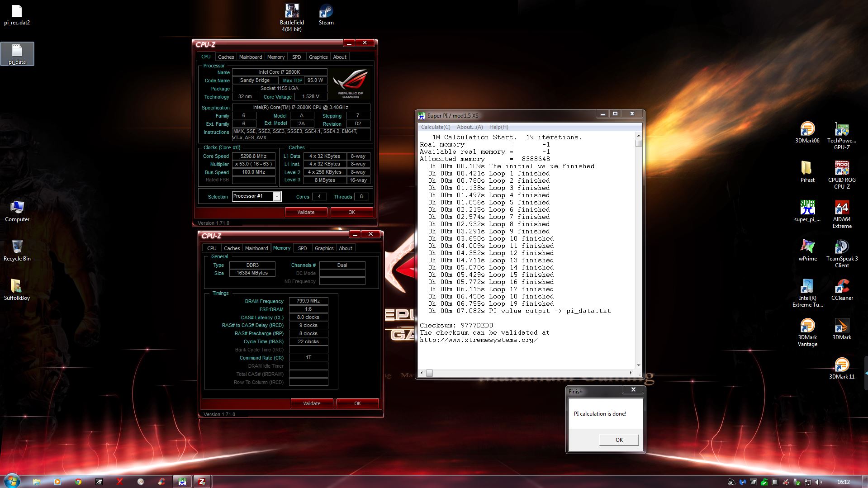This screenshot has height=488, width=868.
Task: Launch the CPUID ROG CPU-Z shortcut
Action: [842, 175]
